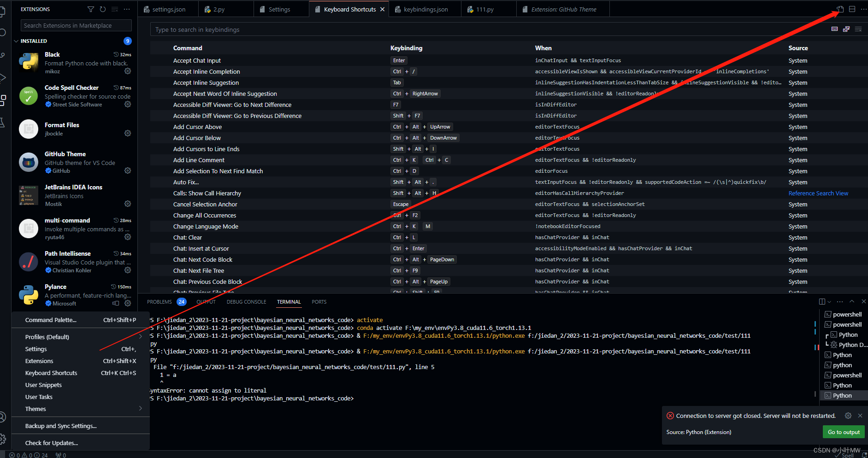Clear keybindings search history icon

[858, 29]
